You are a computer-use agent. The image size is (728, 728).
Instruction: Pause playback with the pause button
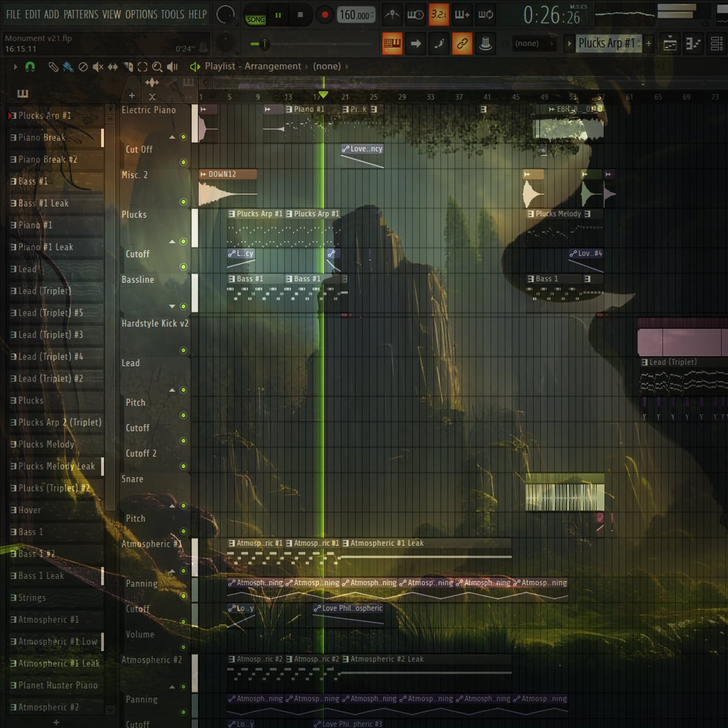[278, 15]
